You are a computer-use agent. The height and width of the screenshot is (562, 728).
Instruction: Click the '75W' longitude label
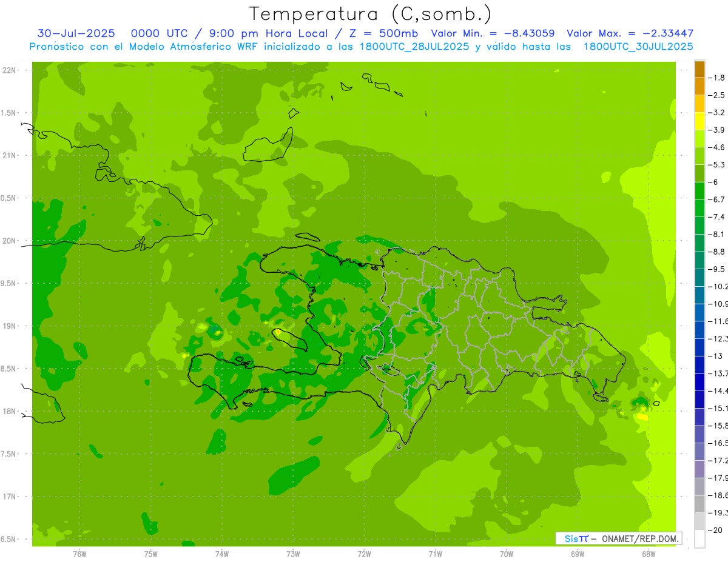150,554
